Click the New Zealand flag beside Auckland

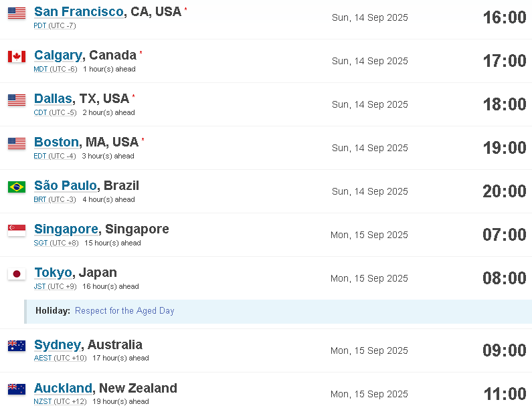coord(17,389)
